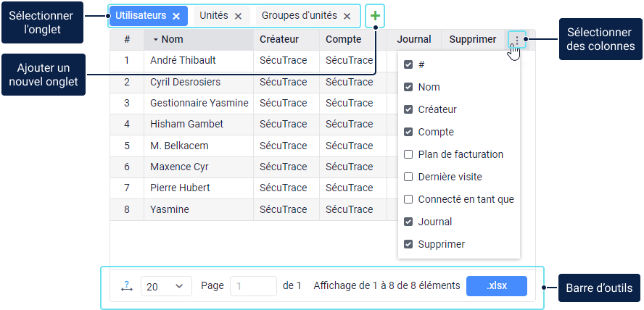Switch to the Unités tab

pos(213,16)
